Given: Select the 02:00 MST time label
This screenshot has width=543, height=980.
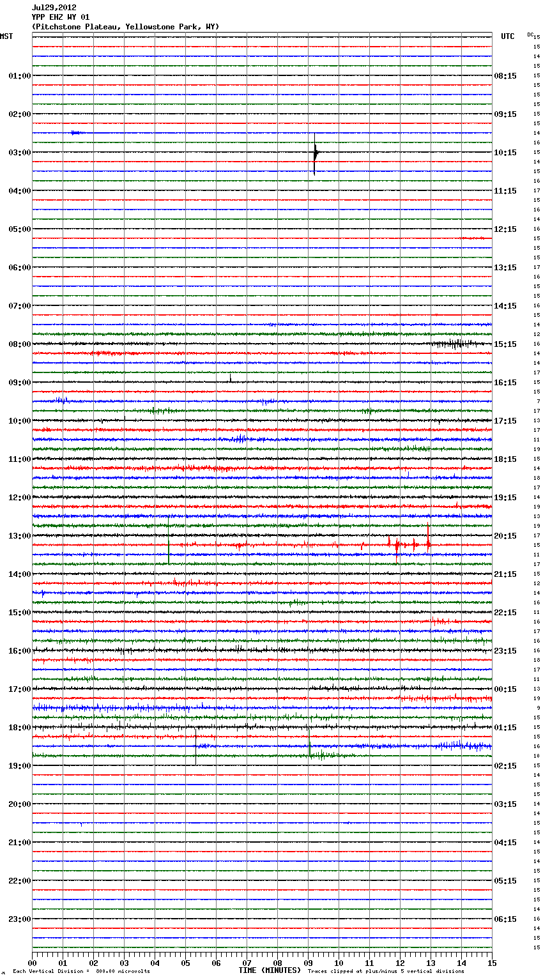Looking at the screenshot, I should [20, 114].
